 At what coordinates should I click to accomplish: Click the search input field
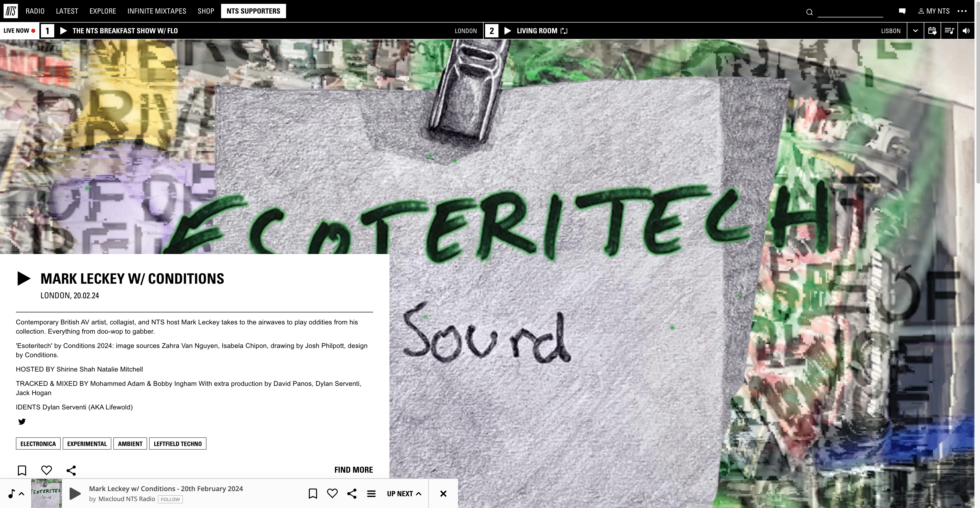tap(850, 12)
